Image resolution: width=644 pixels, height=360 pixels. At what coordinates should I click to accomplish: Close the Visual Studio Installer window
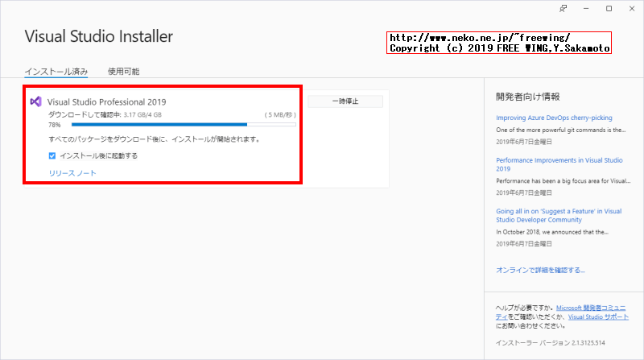coord(632,9)
